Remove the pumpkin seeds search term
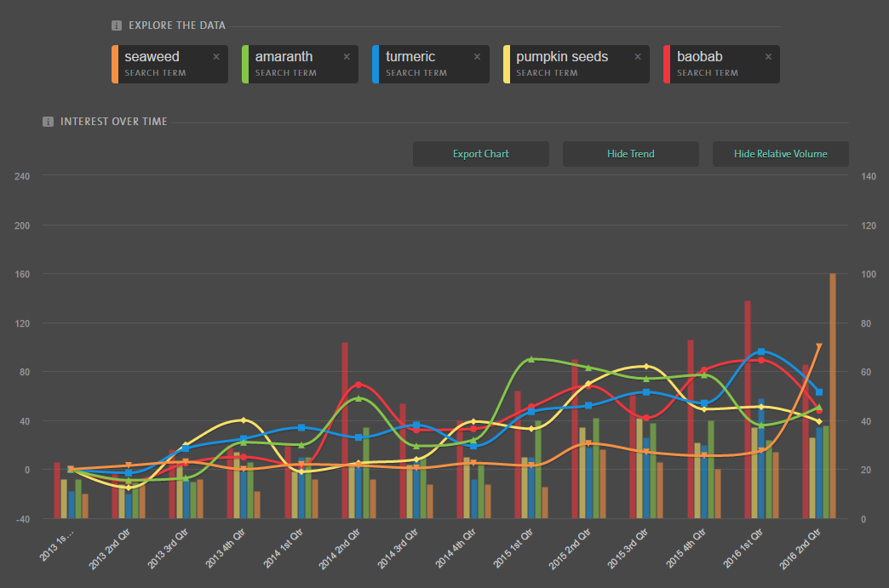 click(x=638, y=57)
